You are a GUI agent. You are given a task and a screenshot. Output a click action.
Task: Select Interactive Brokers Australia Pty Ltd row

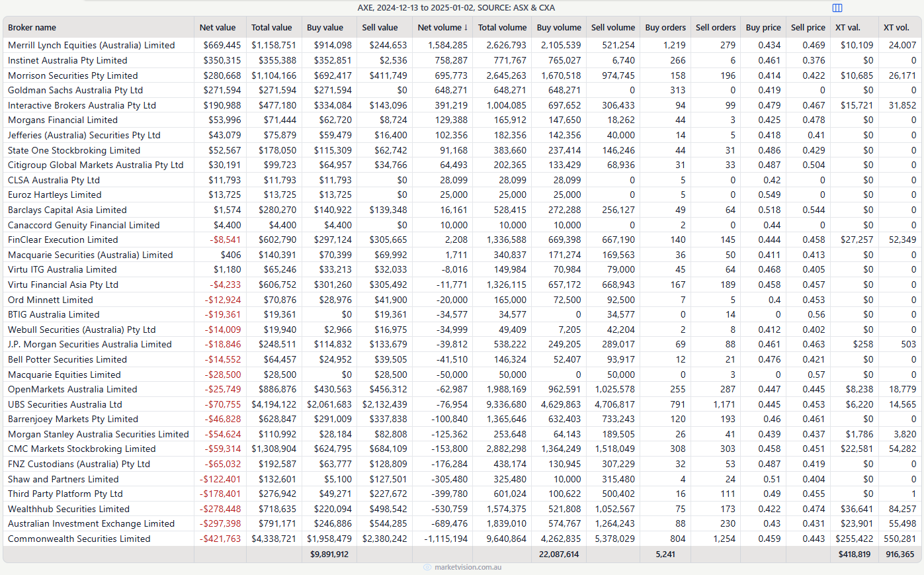[462, 105]
